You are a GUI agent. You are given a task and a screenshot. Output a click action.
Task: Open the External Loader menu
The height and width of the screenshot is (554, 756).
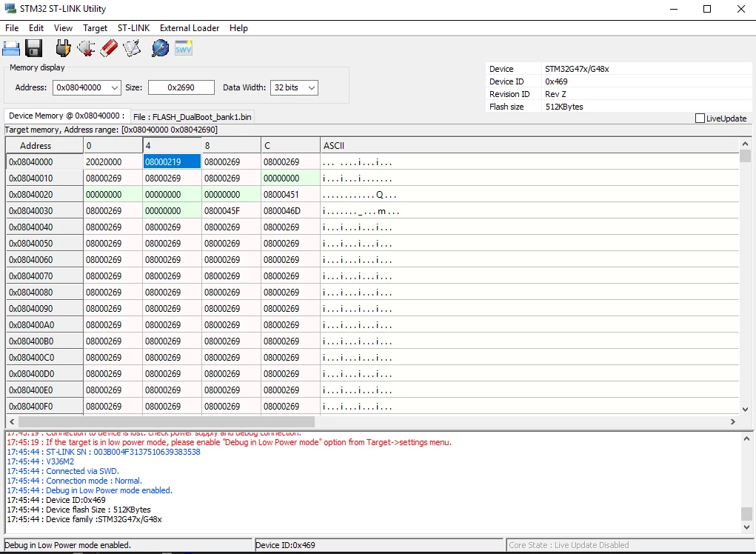(190, 28)
